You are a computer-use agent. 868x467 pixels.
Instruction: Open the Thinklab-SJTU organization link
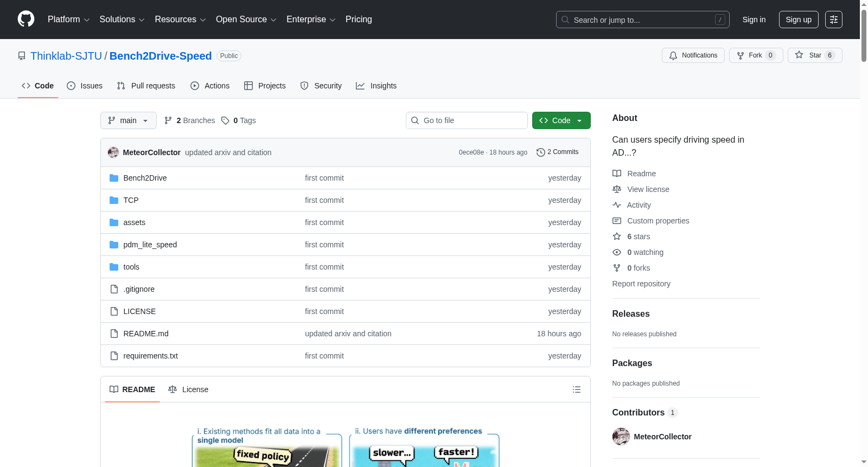click(66, 56)
